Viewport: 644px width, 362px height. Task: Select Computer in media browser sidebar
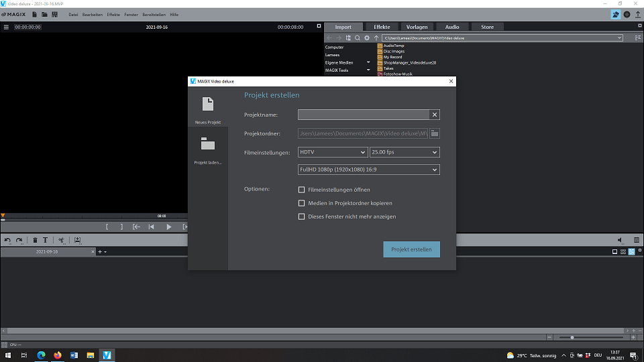(x=334, y=47)
